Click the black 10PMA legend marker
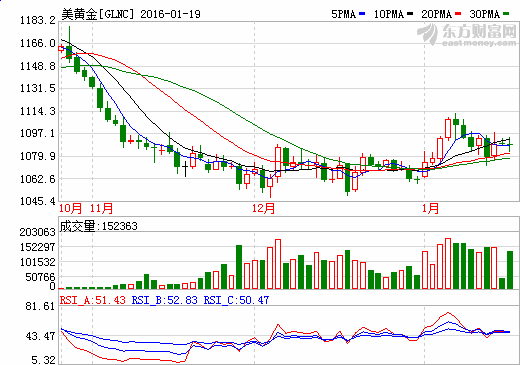The width and height of the screenshot is (520, 365). pos(410,14)
